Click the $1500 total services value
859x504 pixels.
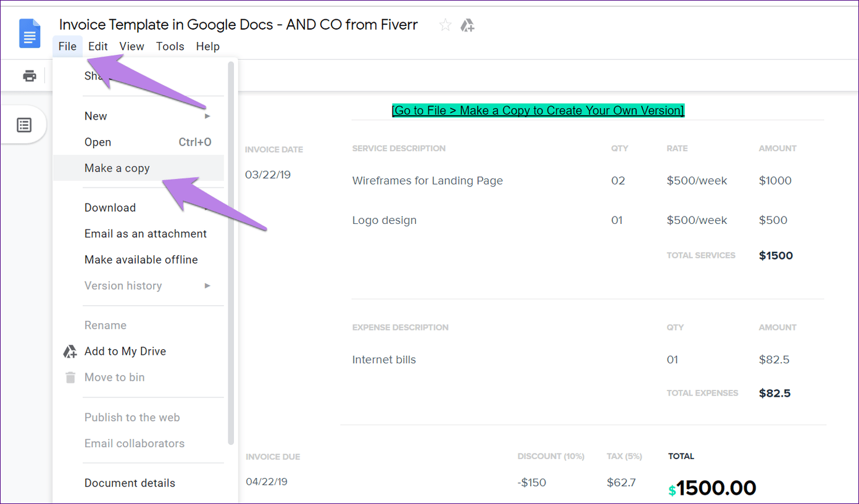(x=776, y=255)
